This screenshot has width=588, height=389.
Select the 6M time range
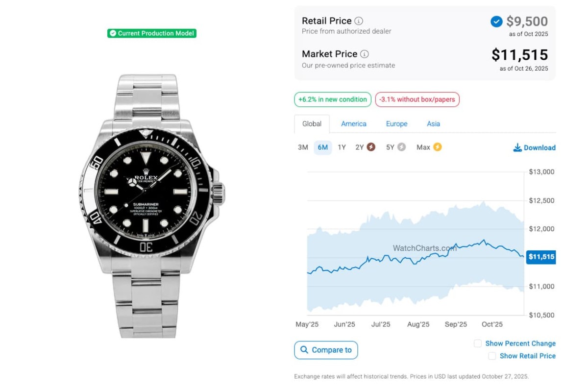pos(323,147)
